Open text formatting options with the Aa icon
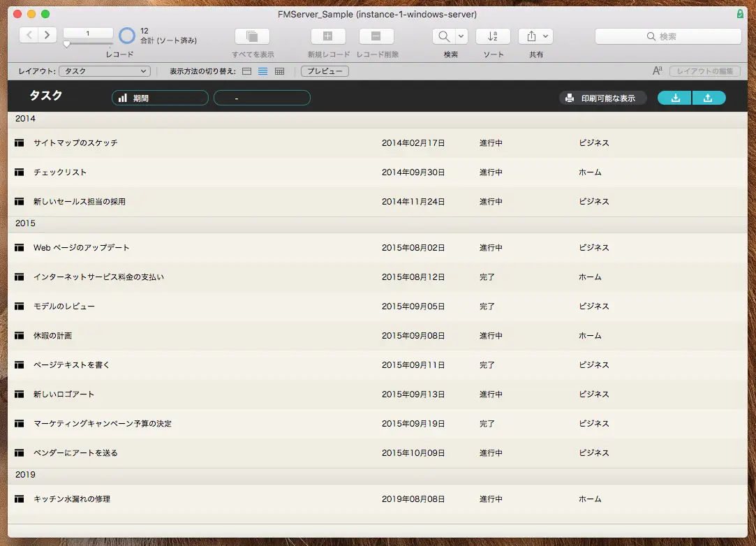 coord(656,71)
